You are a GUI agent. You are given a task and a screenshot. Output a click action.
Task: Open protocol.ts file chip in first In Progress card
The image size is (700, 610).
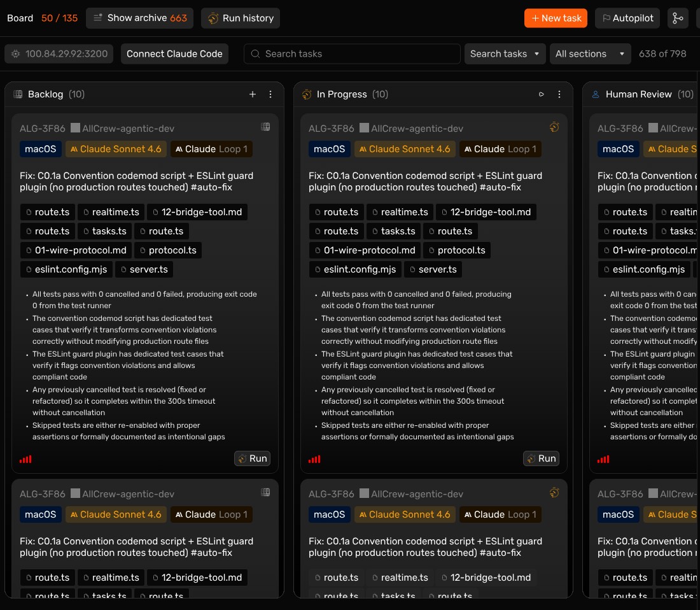457,250
